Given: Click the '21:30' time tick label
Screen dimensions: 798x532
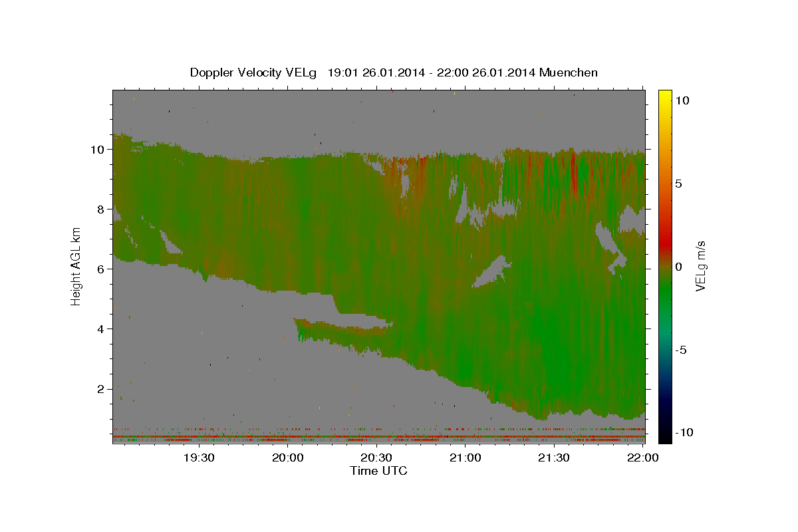Looking at the screenshot, I should tap(553, 458).
